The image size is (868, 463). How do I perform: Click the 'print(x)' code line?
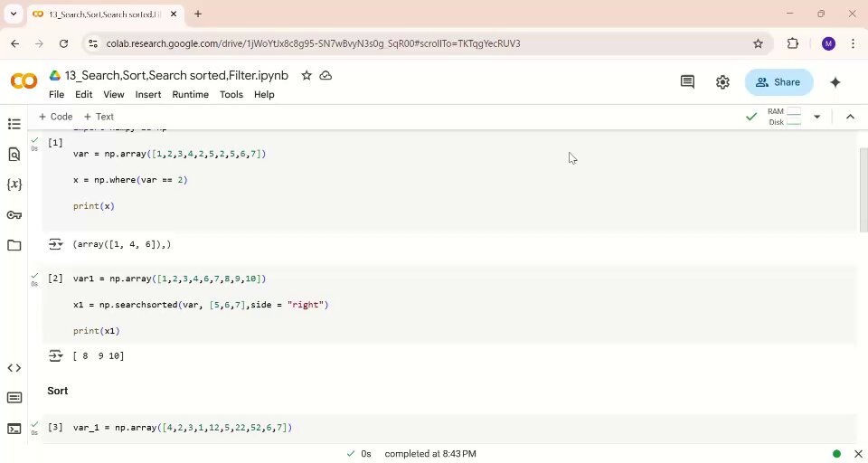click(93, 206)
